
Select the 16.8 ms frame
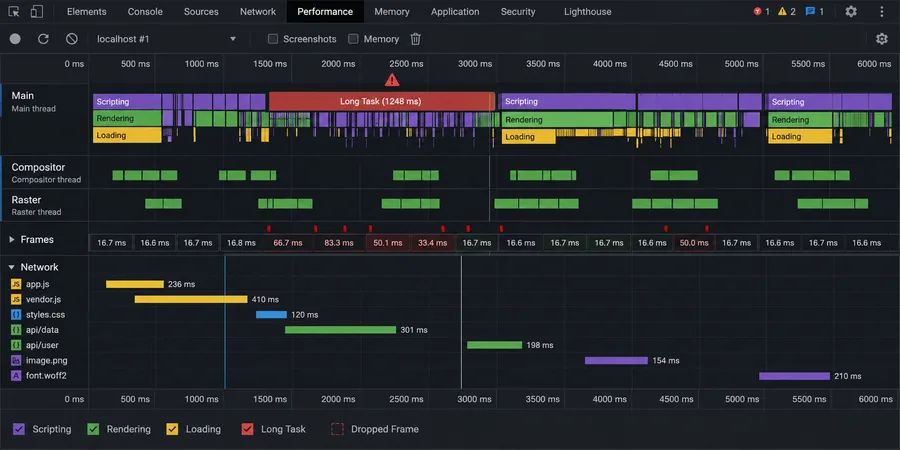242,243
